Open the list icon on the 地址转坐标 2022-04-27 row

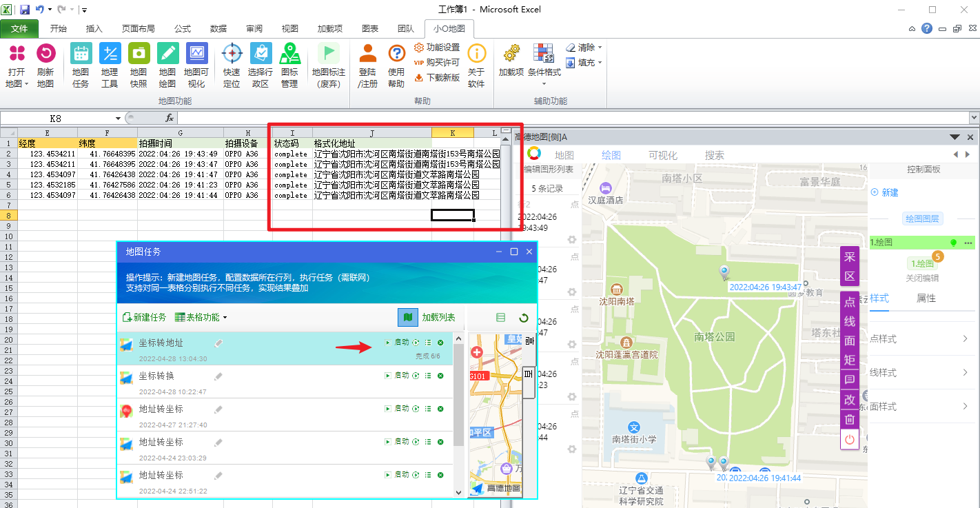tap(428, 409)
